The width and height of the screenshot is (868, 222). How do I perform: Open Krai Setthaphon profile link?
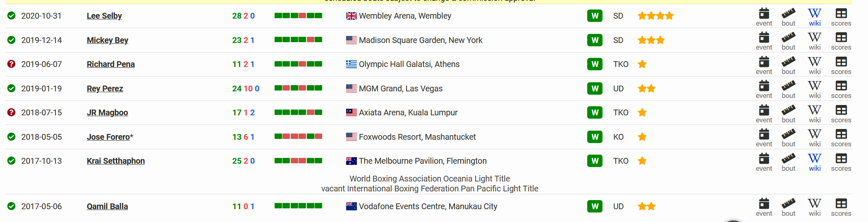[116, 161]
